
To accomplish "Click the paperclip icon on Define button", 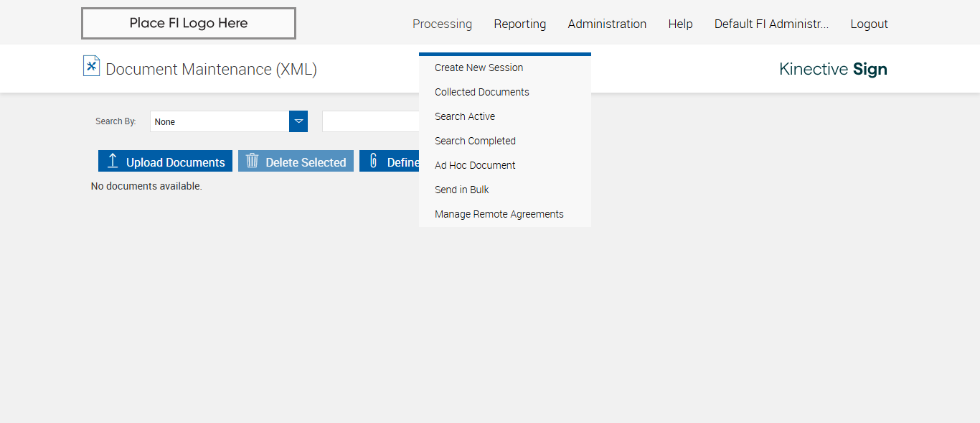I will (x=373, y=161).
